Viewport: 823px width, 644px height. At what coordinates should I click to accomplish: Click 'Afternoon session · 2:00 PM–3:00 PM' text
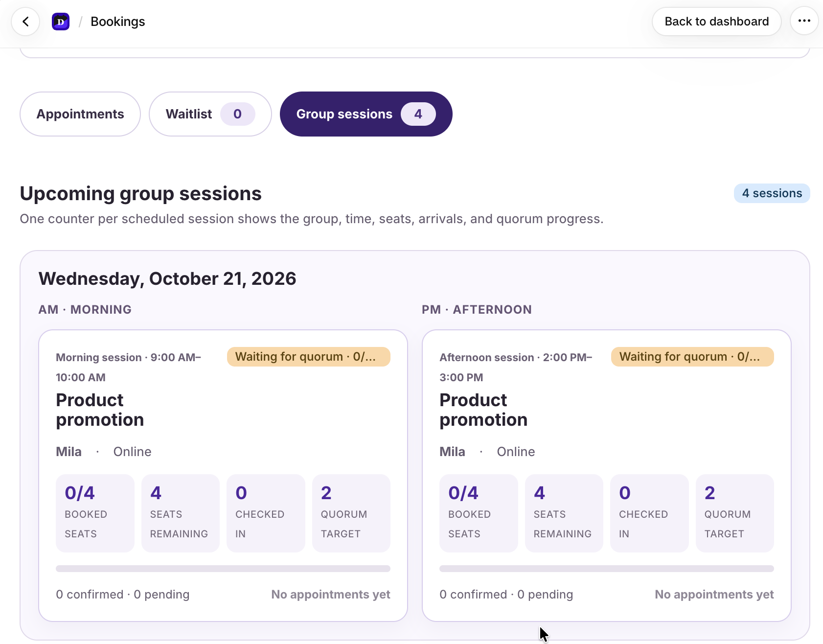click(516, 368)
